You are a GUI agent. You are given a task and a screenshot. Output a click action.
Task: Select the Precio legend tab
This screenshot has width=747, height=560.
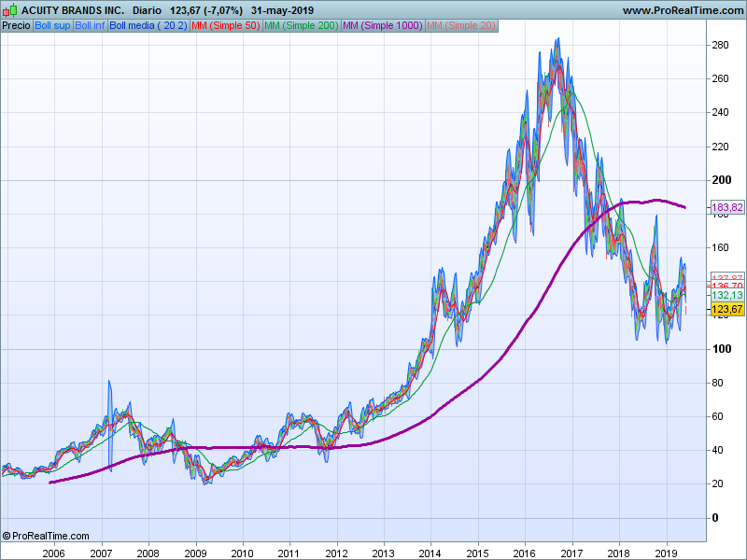click(17, 26)
